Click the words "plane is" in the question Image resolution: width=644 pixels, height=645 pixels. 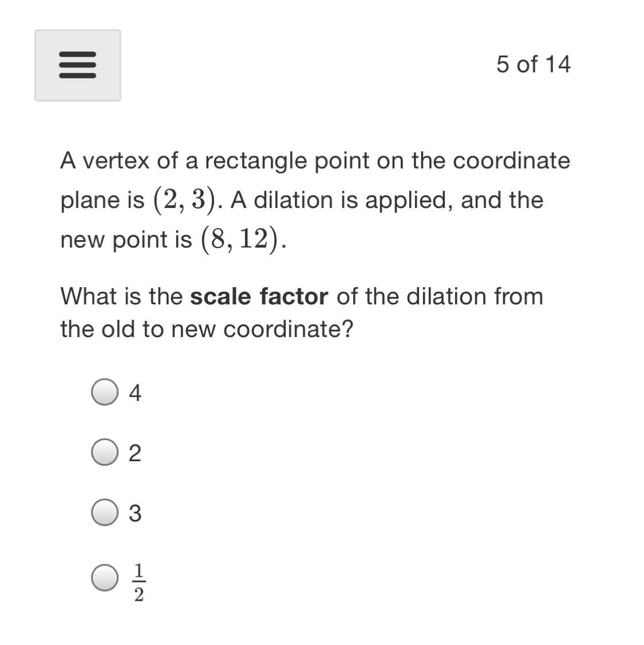[102, 200]
